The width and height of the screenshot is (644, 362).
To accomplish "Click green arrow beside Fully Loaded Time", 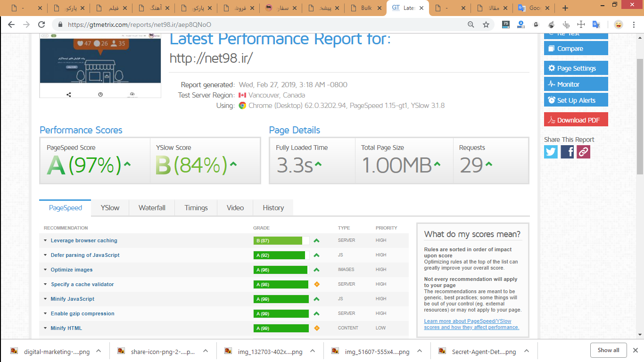I will pyautogui.click(x=318, y=164).
